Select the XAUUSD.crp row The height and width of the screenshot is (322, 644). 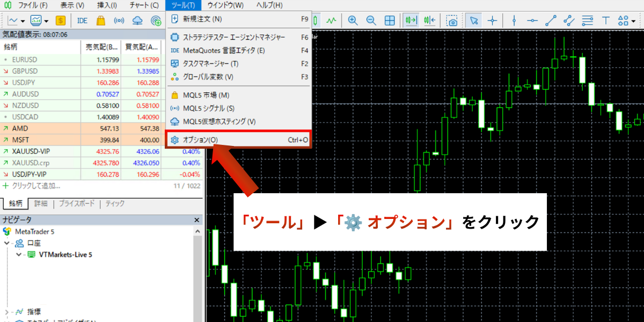(102, 163)
